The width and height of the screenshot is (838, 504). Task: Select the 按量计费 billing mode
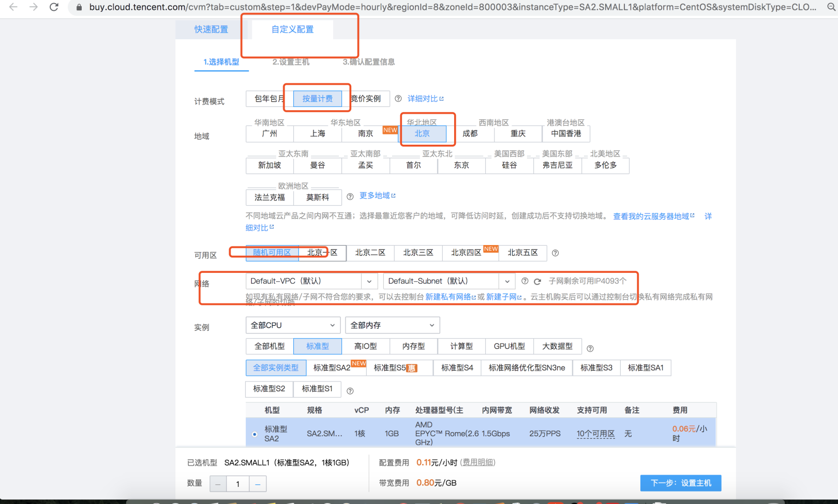[318, 99]
